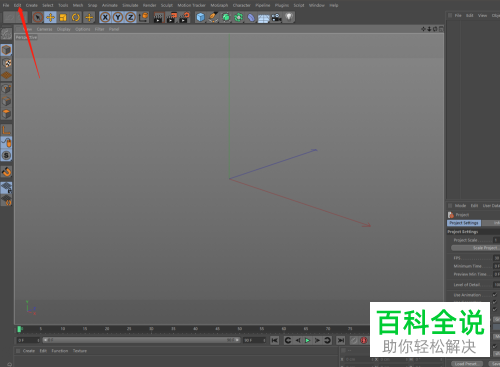Toggle Z axis lock
Viewport: 500px width, 367px height.
130,17
